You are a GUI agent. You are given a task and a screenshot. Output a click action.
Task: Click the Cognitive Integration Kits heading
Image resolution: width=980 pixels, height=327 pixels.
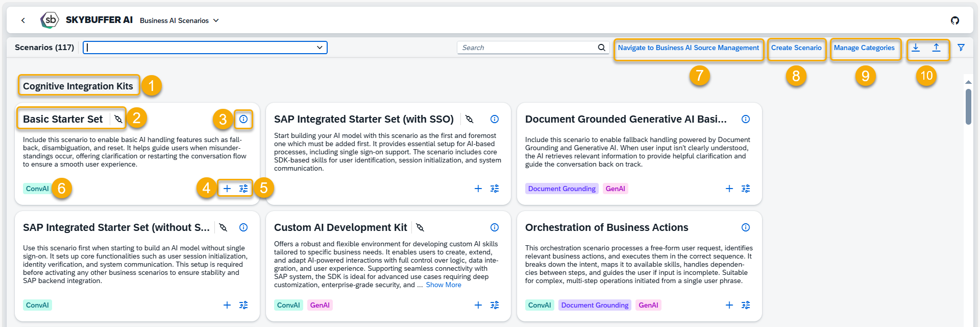pos(78,86)
